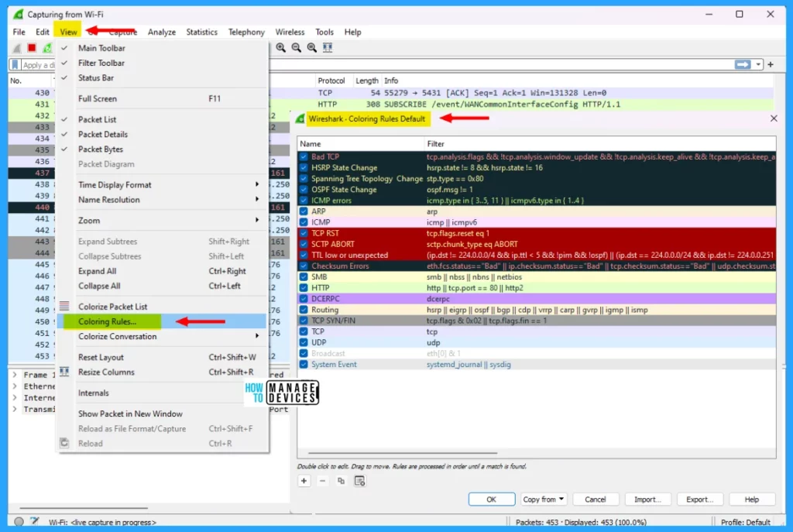Toggle the ICMP rule checkbox
The width and height of the screenshot is (793, 532).
[304, 222]
